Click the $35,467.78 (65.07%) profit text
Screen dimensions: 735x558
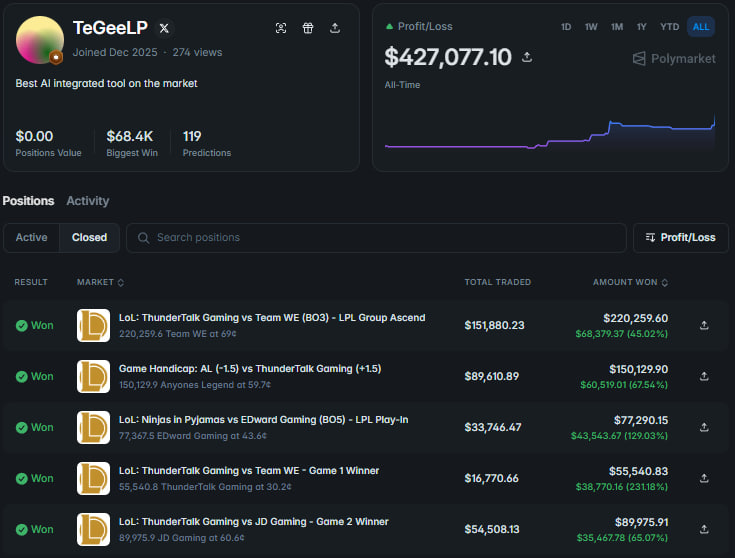(x=622, y=538)
